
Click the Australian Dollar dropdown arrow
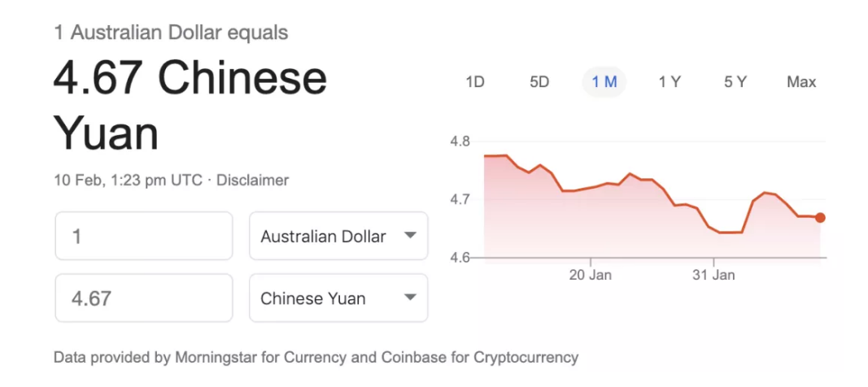coord(410,235)
